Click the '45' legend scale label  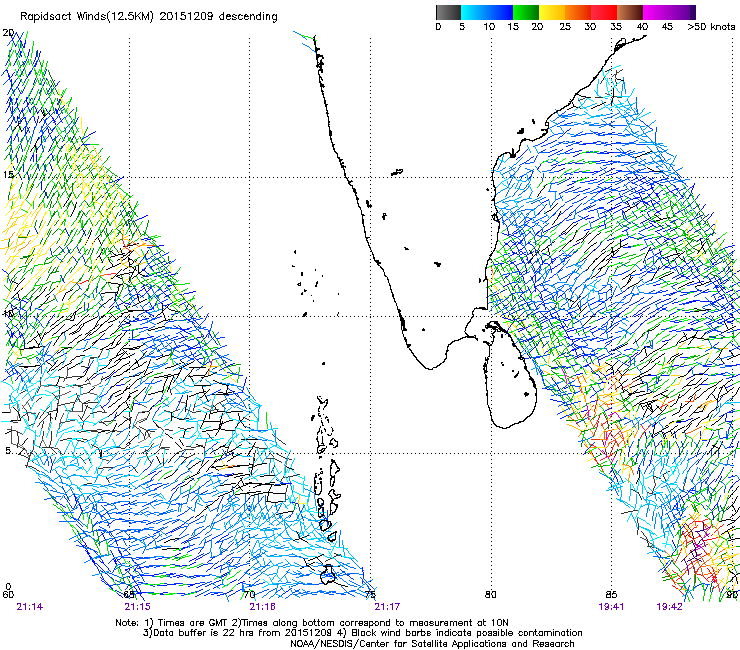pos(667,27)
